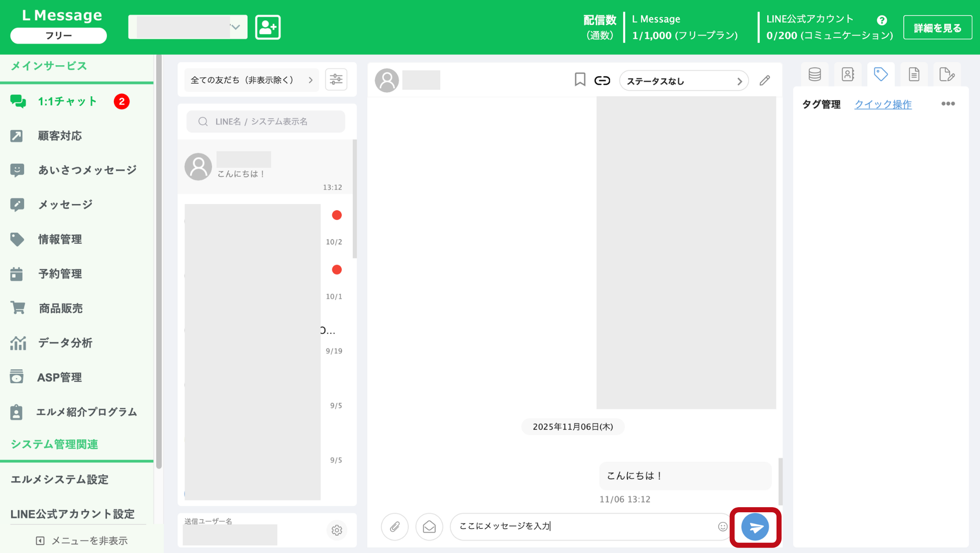Viewport: 980px width, 553px height.
Task: Click the タグ管理 heading
Action: [821, 104]
